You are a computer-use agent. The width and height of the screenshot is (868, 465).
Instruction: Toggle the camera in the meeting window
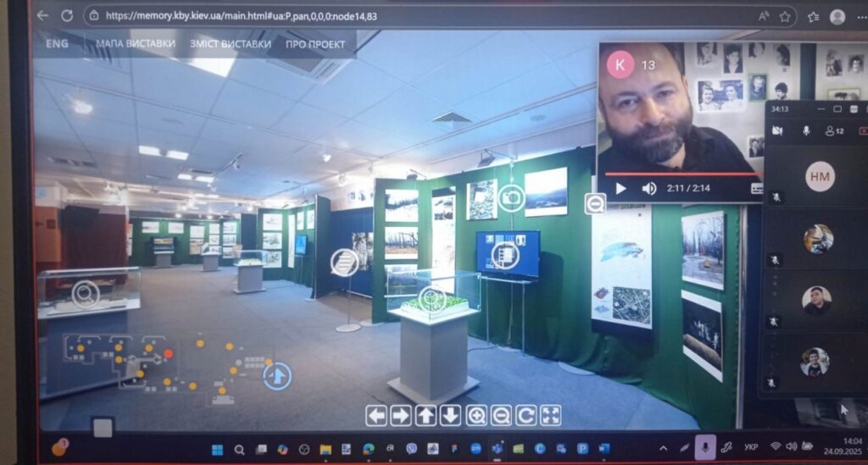pos(777,130)
